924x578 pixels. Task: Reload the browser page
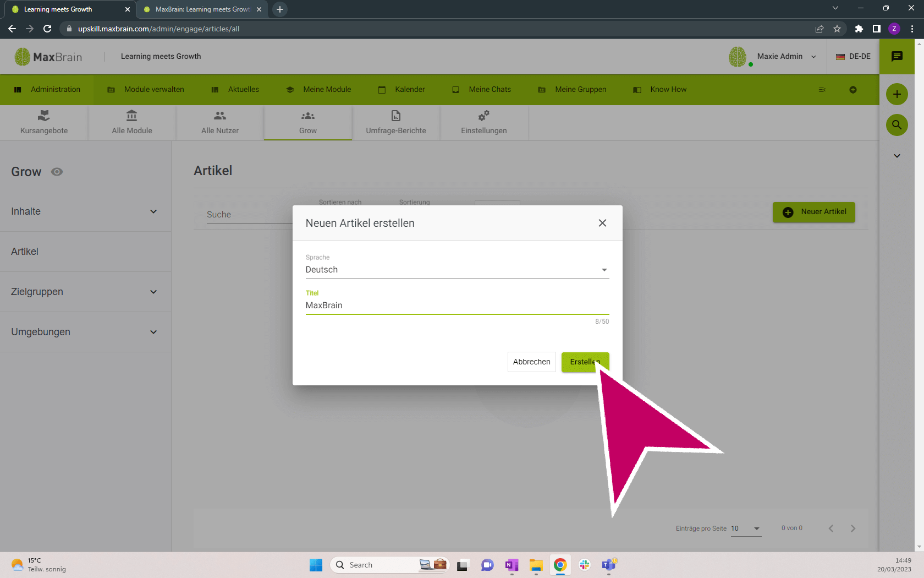click(47, 29)
